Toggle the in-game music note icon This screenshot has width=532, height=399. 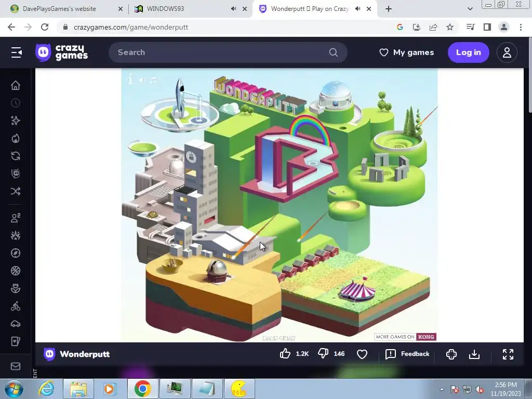click(x=153, y=79)
